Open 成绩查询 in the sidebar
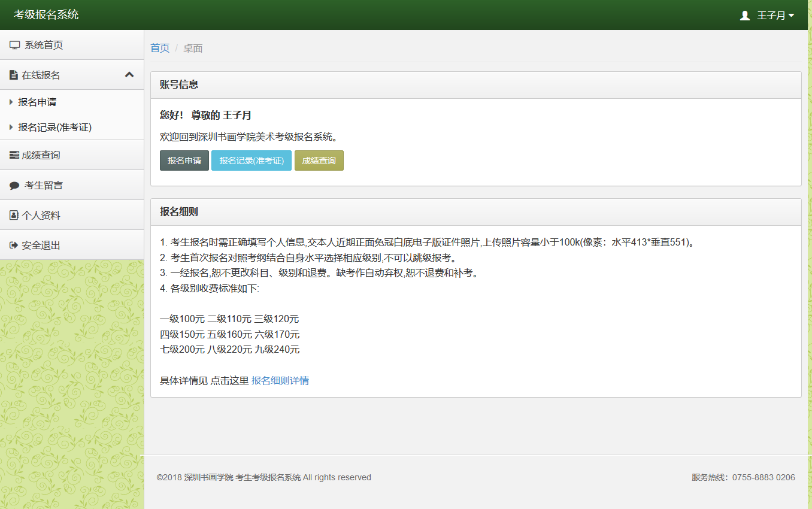The width and height of the screenshot is (812, 509). click(x=72, y=155)
